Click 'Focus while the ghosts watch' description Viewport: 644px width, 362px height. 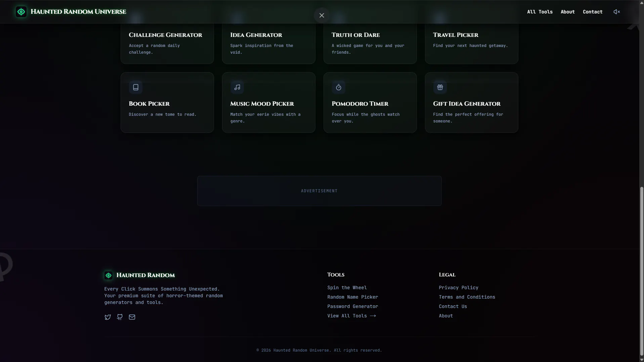[x=366, y=118]
